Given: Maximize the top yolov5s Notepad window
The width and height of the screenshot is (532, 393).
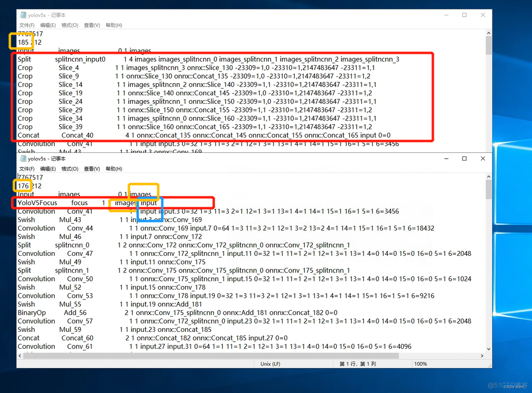Looking at the screenshot, I should [464, 15].
